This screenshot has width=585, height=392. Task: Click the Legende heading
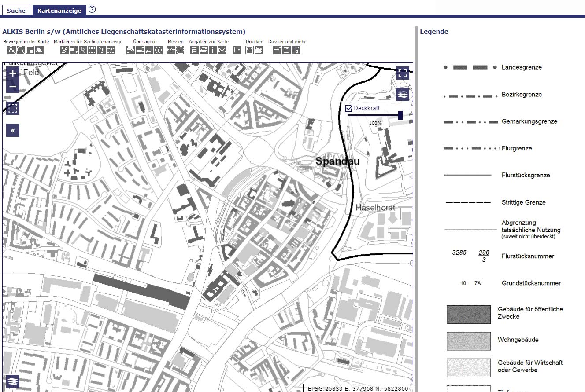[x=434, y=32]
